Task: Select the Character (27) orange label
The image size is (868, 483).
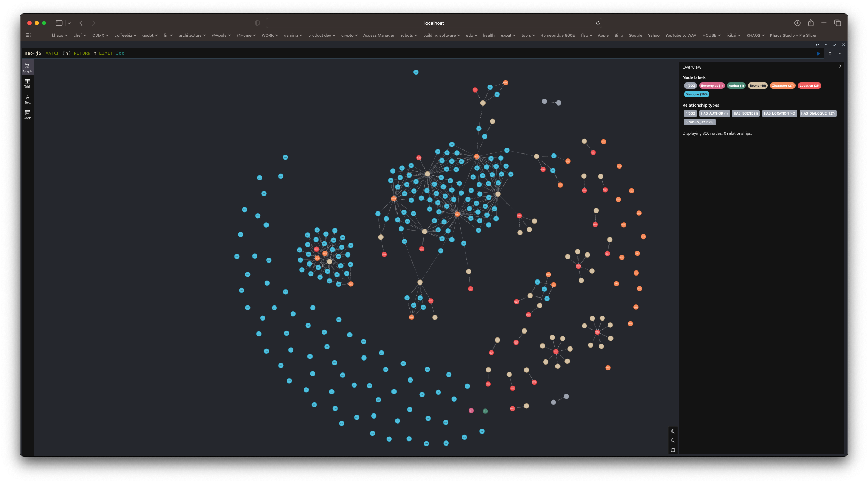Action: pos(782,86)
